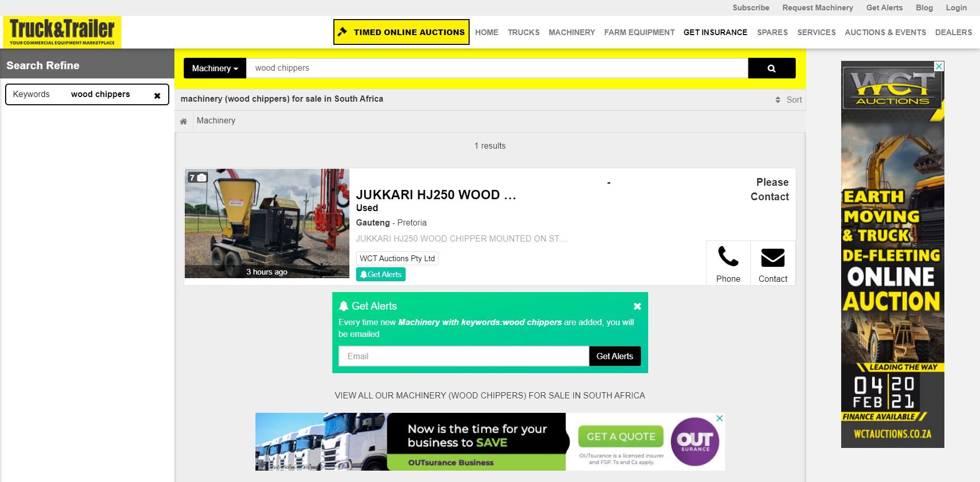Open GET INSURANCE
Screen dimensions: 980x482
tap(715, 32)
